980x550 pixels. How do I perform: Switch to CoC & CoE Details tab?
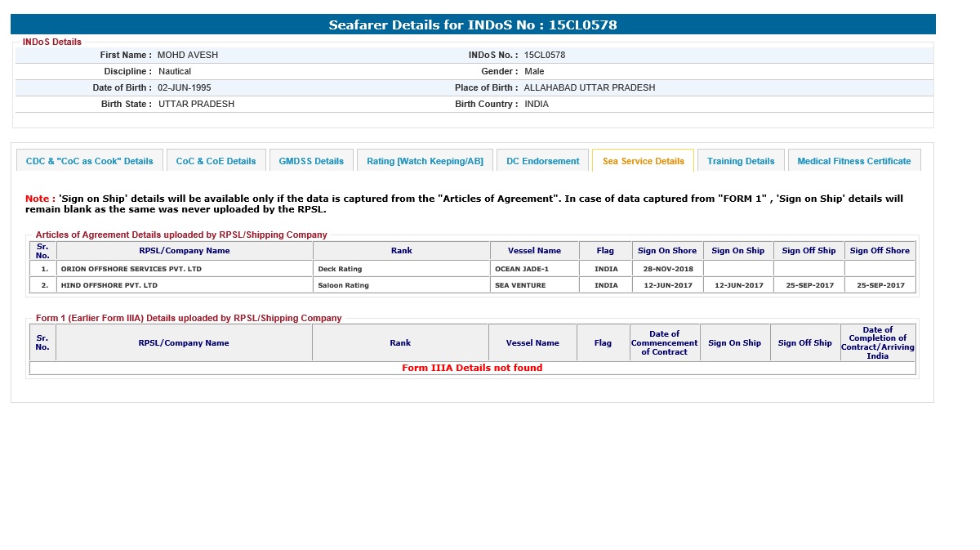tap(216, 161)
